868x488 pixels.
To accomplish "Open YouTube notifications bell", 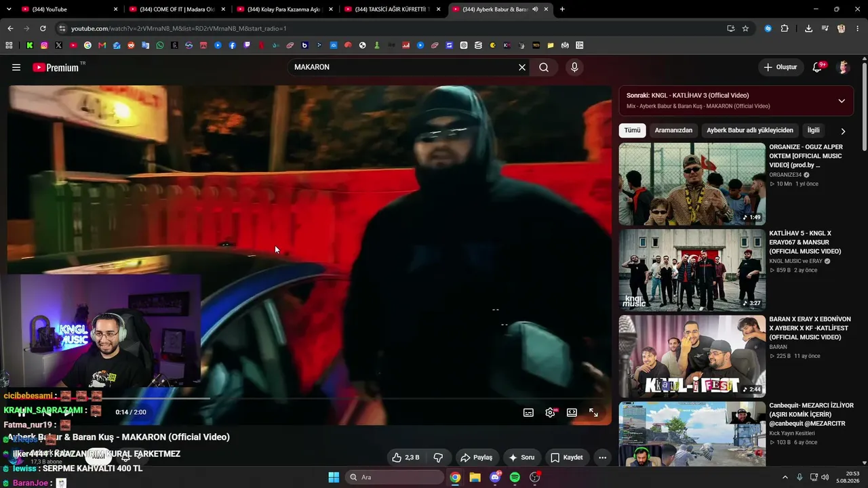I will click(x=818, y=67).
